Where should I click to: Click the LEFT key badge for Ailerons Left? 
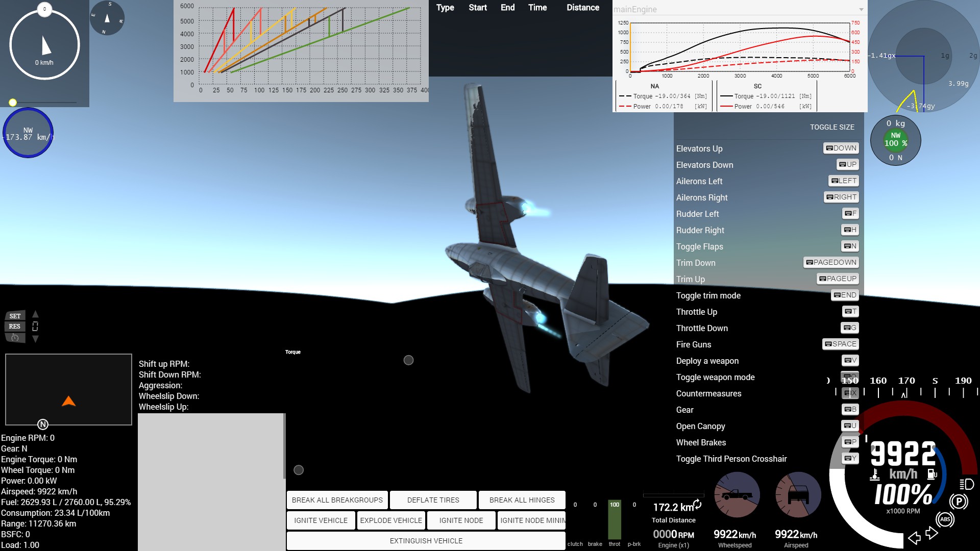tap(844, 181)
